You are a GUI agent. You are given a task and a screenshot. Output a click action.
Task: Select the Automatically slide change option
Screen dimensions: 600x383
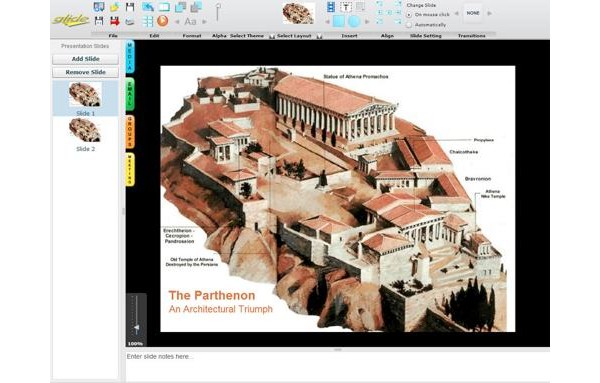[x=409, y=25]
